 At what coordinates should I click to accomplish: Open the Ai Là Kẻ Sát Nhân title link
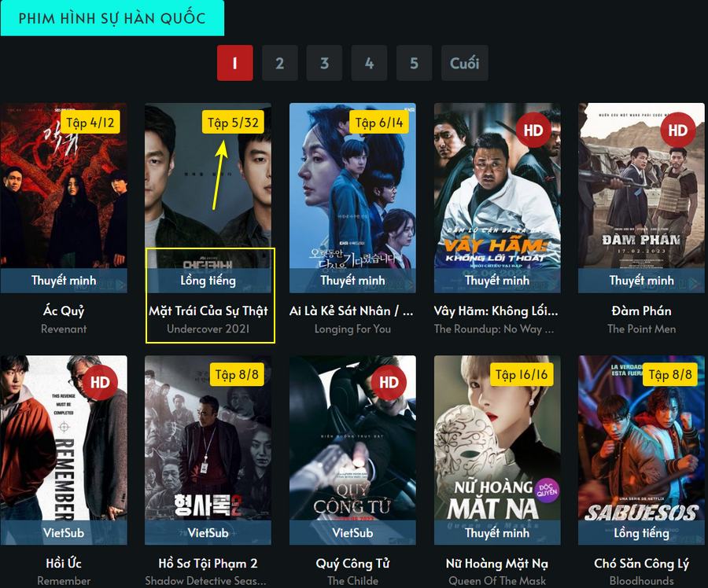352,311
